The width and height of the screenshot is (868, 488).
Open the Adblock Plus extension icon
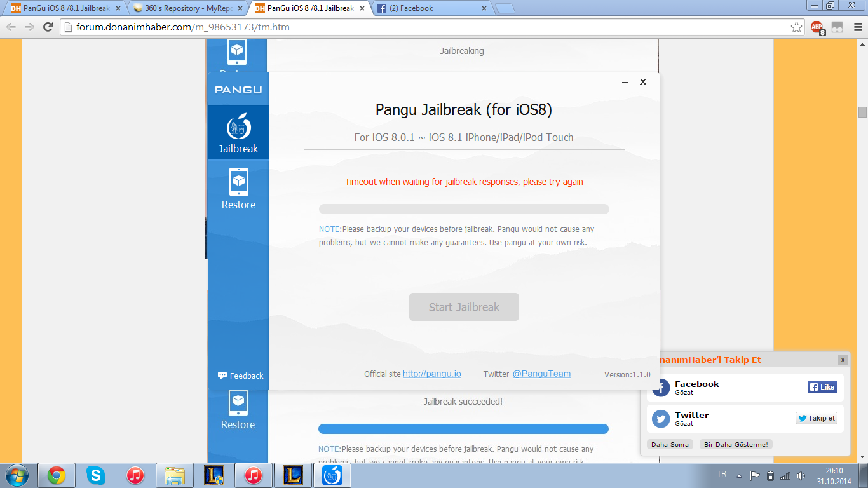[x=818, y=27]
